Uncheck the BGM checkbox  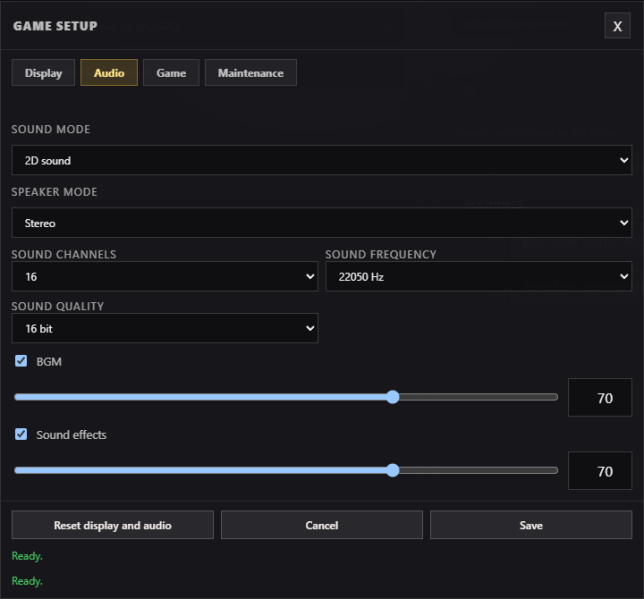tap(21, 361)
